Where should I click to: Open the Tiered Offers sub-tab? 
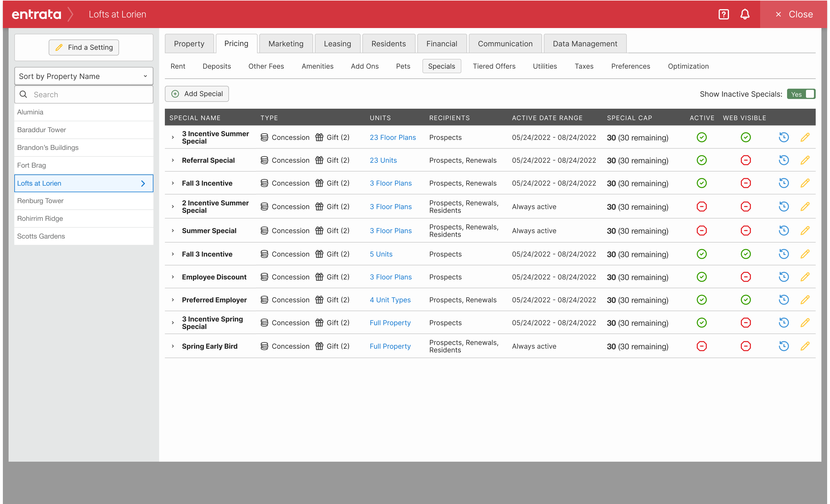(494, 66)
